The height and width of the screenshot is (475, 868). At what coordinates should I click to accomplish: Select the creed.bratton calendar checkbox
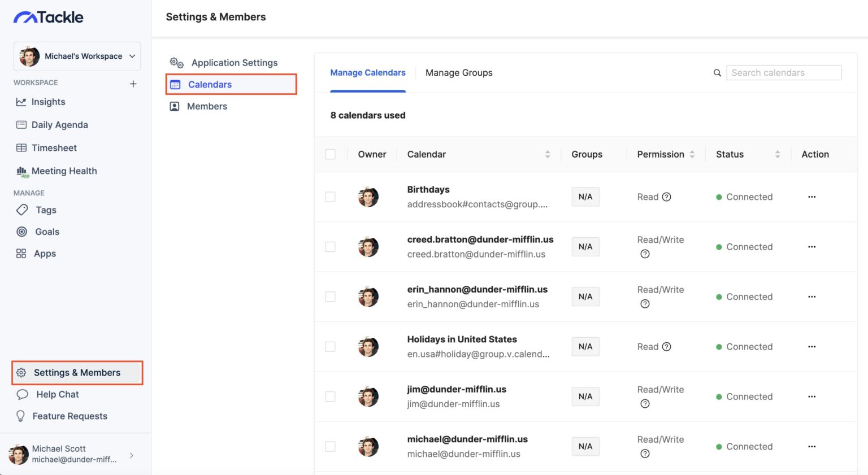pyautogui.click(x=331, y=247)
